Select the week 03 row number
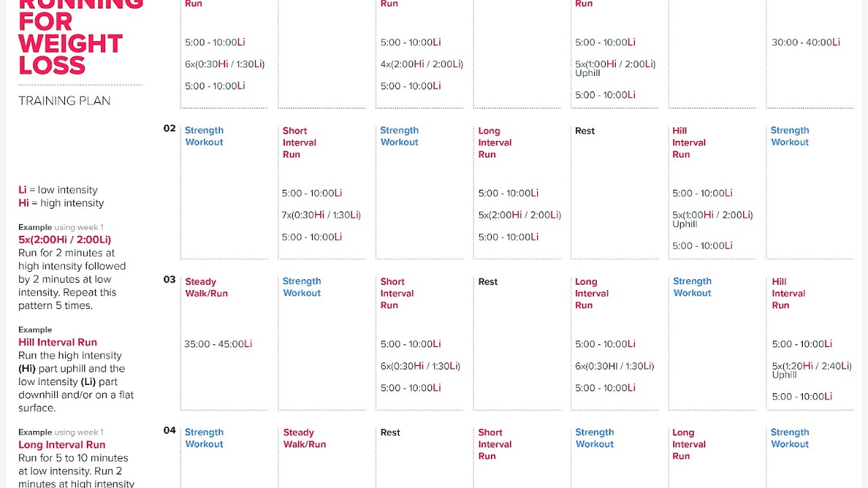This screenshot has height=488, width=868. (170, 279)
